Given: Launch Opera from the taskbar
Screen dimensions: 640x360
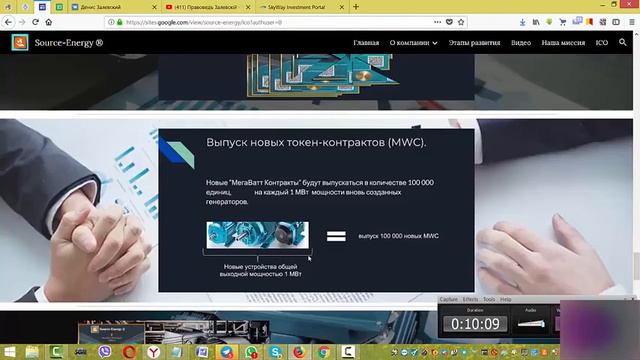Looking at the screenshot, I should tap(129, 352).
